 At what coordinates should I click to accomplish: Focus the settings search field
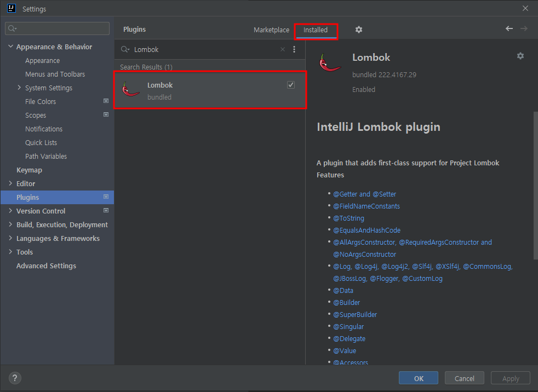coord(58,28)
